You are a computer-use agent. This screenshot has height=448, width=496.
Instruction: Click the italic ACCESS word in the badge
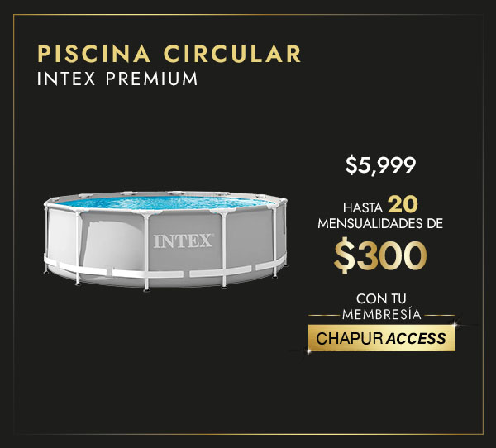click(x=417, y=339)
